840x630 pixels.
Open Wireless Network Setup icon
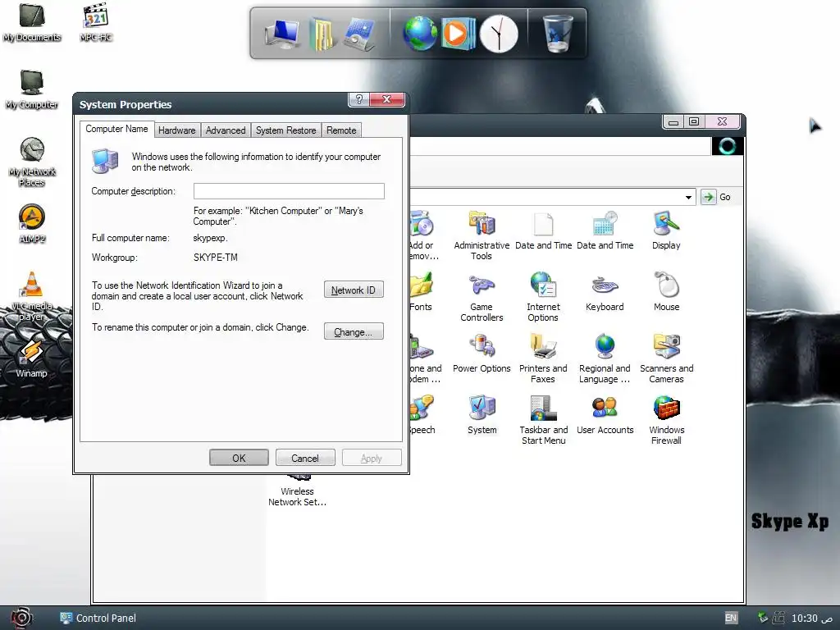coord(297,492)
